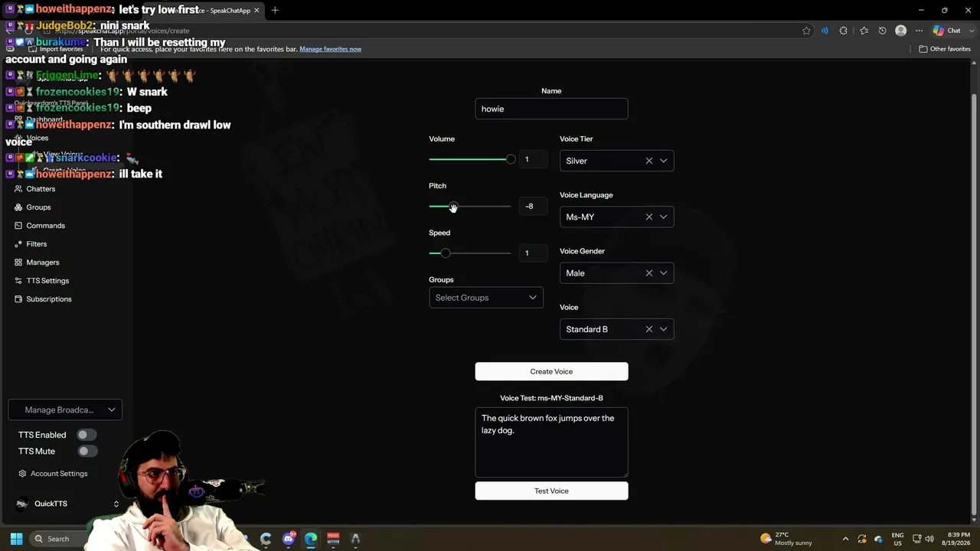
Task: Expand the Voice dropdown showing Standard B
Action: coord(663,329)
